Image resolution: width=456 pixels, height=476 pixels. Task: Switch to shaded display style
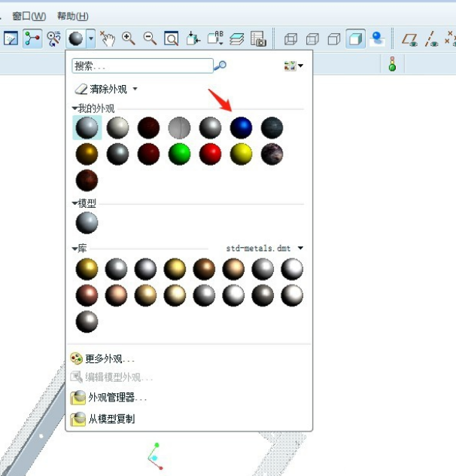point(355,39)
